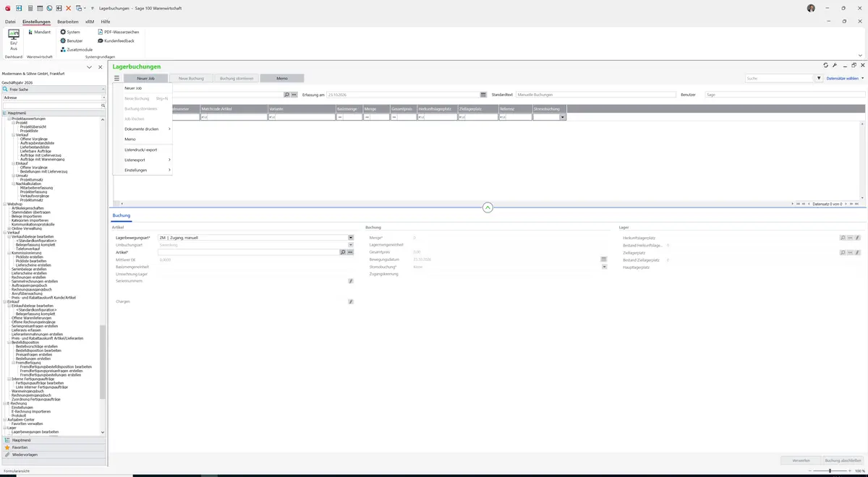This screenshot has width=868, height=477.
Task: Click the PDF-Wasserzeichen icon in the ribbon
Action: [101, 32]
